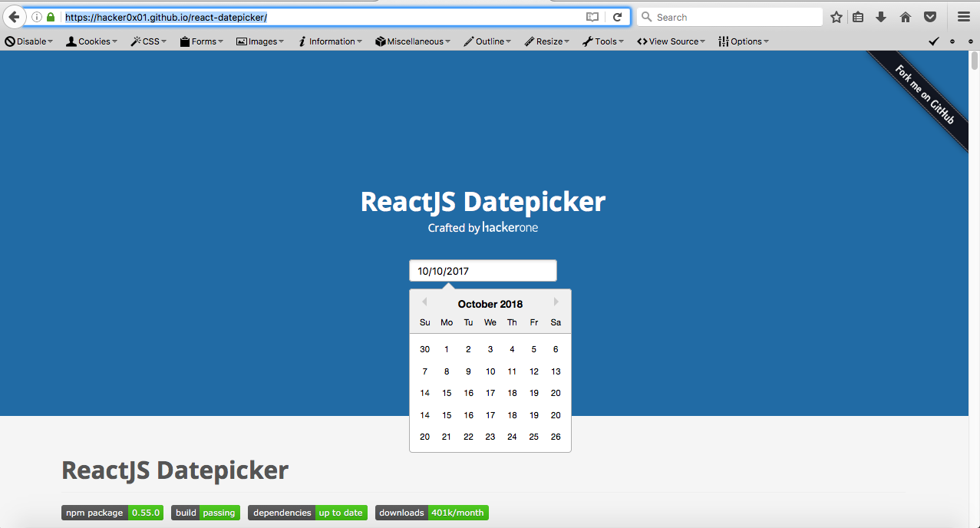Click the page's vertical scrollbar thumb
Image resolution: width=980 pixels, height=528 pixels.
tap(975, 61)
